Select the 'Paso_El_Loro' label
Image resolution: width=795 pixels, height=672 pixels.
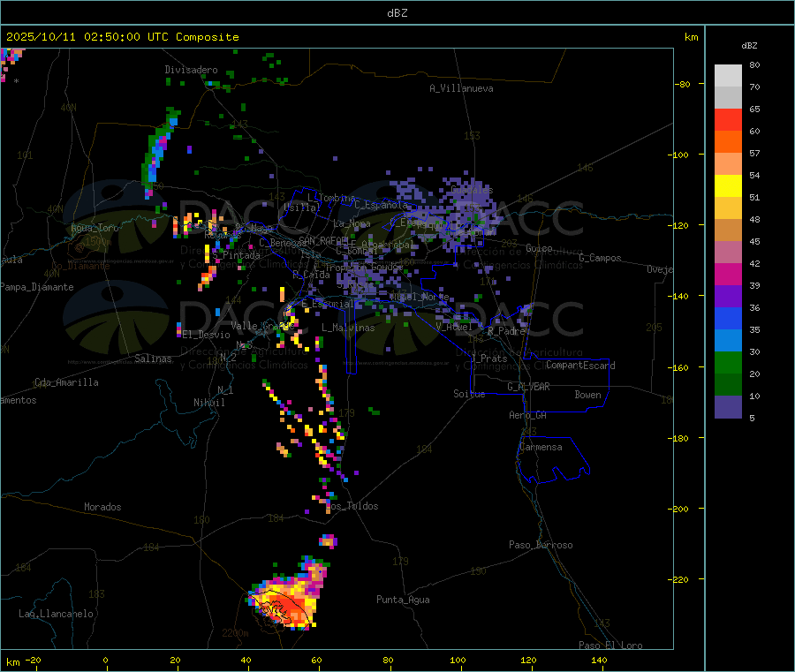click(x=610, y=646)
